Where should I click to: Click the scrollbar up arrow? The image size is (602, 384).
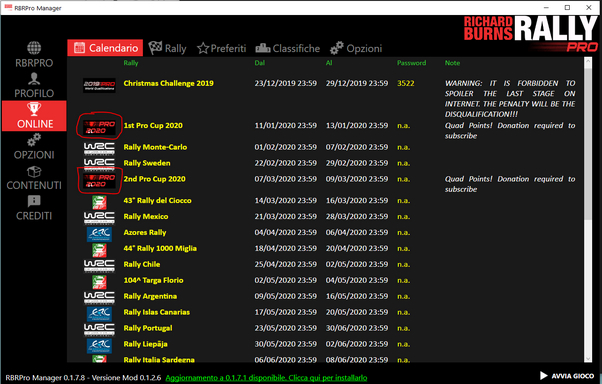coord(588,61)
